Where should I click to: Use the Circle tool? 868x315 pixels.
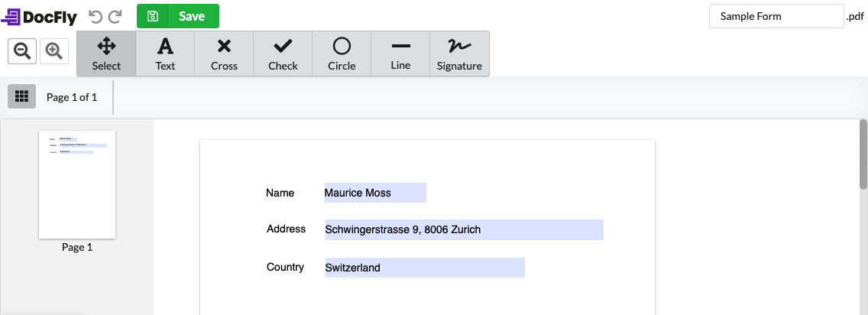pos(342,54)
